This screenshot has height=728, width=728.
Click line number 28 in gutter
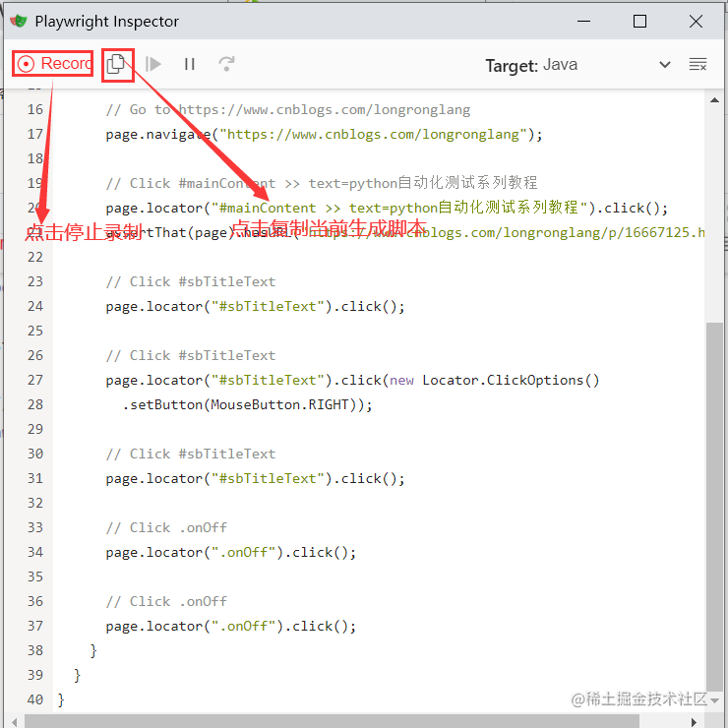(34, 404)
